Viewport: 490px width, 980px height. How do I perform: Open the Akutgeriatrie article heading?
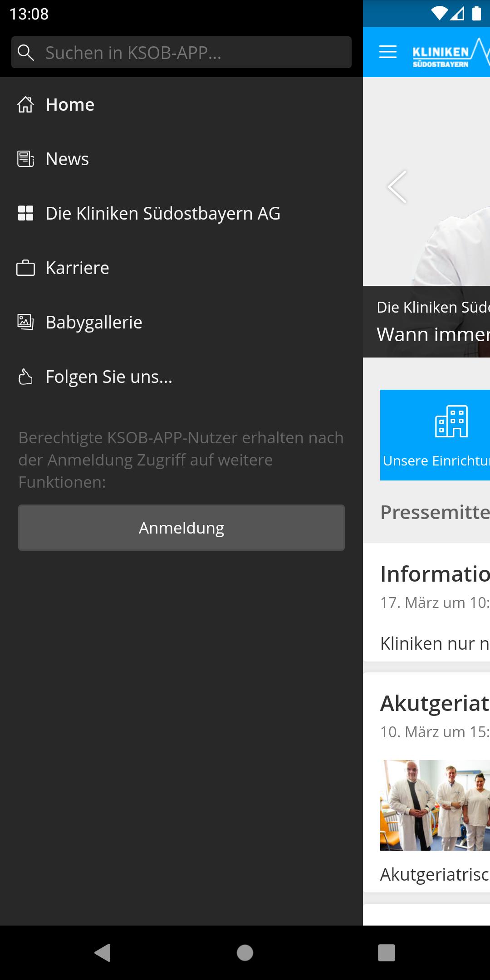435,704
